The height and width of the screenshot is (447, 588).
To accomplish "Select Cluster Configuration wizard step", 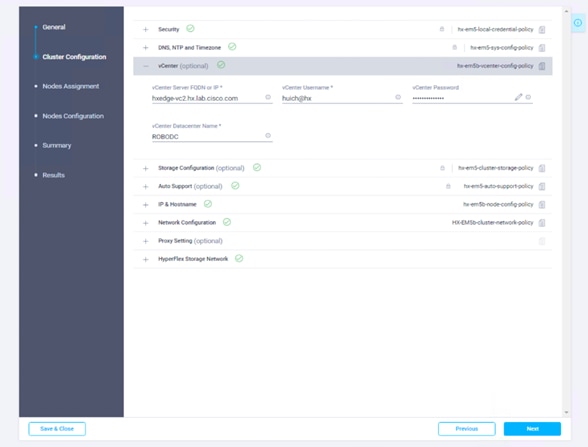I will click(x=74, y=57).
